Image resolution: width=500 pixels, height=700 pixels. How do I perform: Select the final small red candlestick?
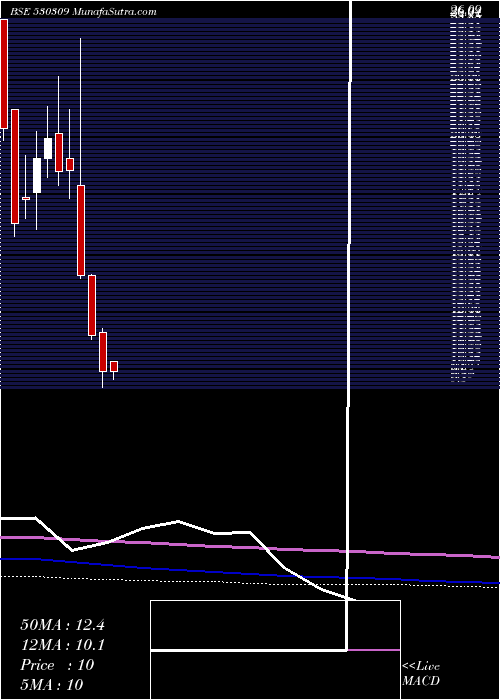[114, 368]
